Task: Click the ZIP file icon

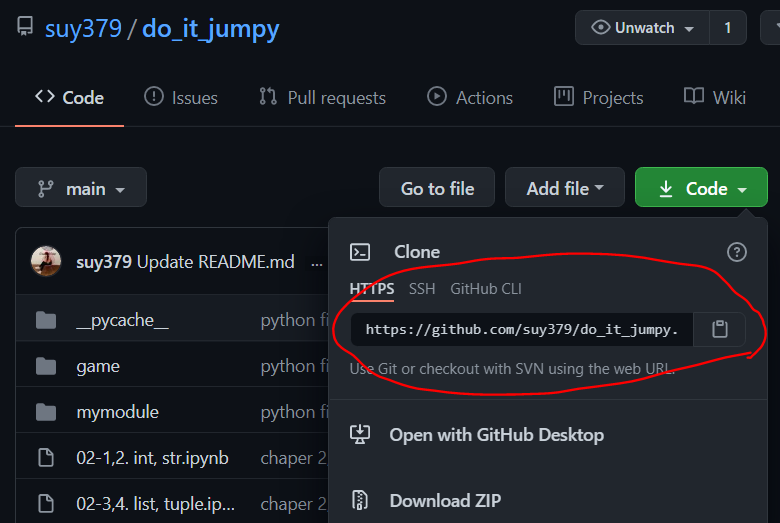Action: pos(360,500)
